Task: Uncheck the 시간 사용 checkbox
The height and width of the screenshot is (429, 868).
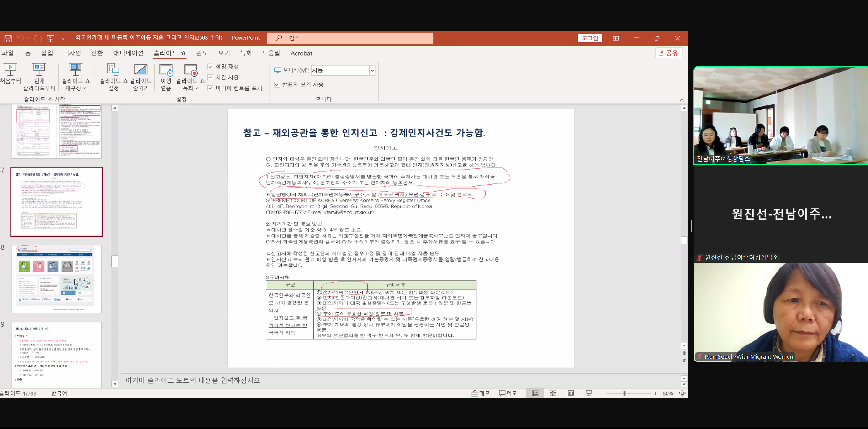Action: (x=211, y=78)
